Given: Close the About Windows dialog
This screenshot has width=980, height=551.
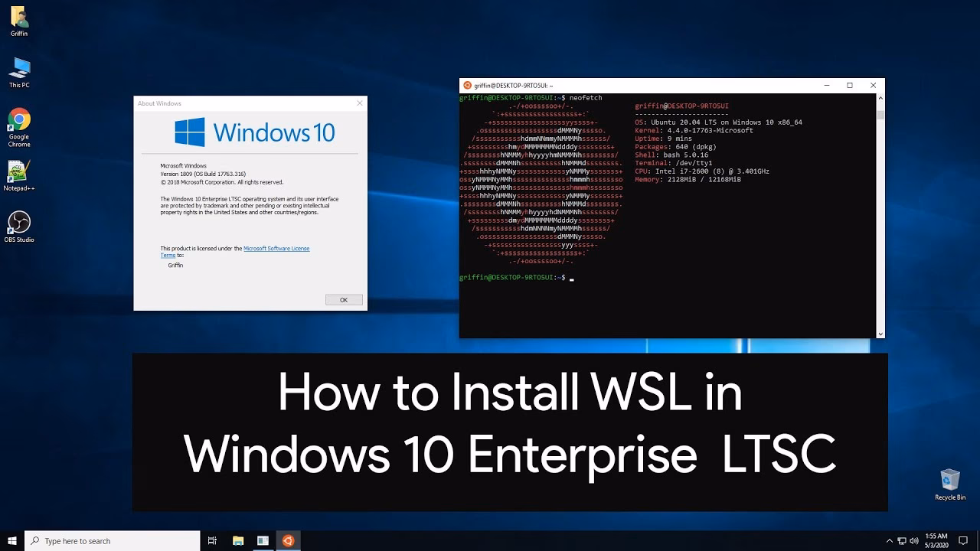Looking at the screenshot, I should click(x=360, y=103).
